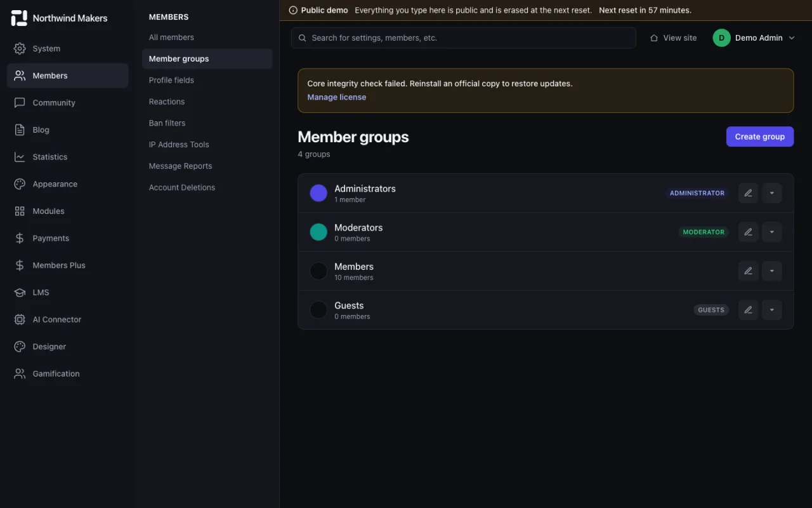Expand the Guests row dropdown arrow
This screenshot has width=812, height=508.
772,310
